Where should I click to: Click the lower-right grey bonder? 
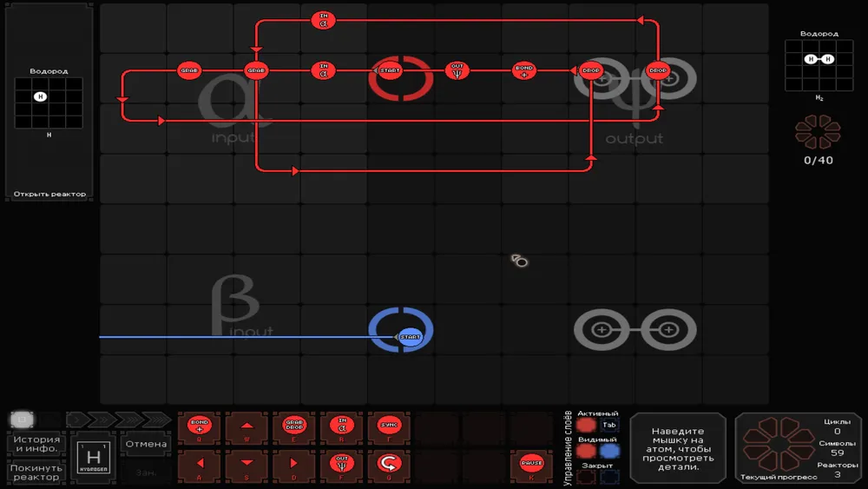point(668,330)
